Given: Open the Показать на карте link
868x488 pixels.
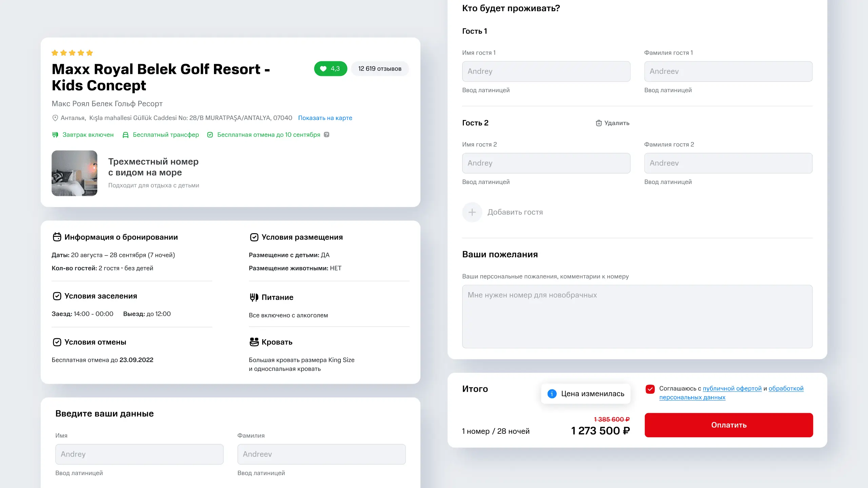Looking at the screenshot, I should [x=325, y=118].
